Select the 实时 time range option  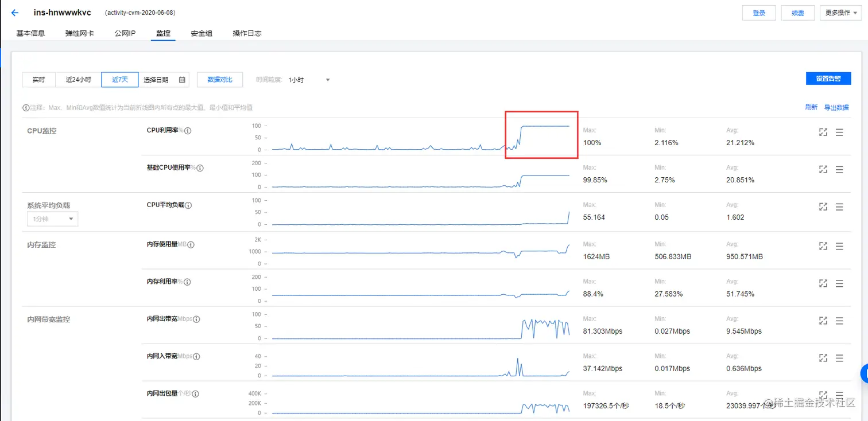(x=38, y=79)
